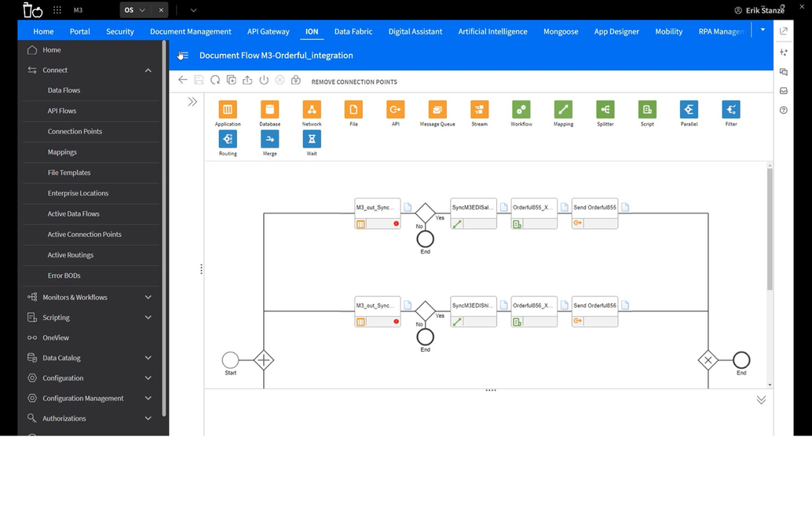Screen dimensions: 812x518
Task: Switch to the Data Fabric tab
Action: (x=353, y=31)
